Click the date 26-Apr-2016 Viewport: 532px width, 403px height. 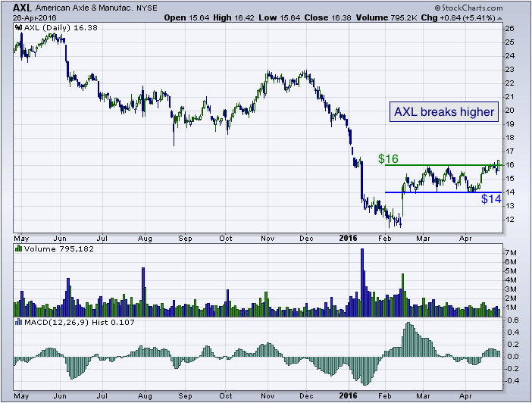[35, 17]
